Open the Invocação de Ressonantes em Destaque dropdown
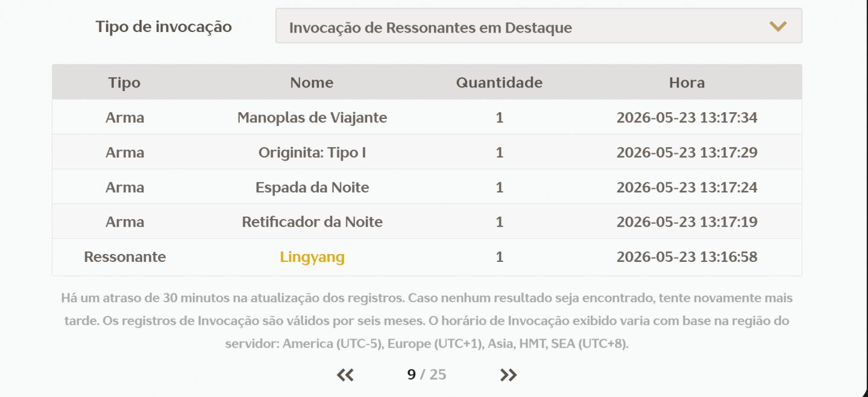 point(538,25)
